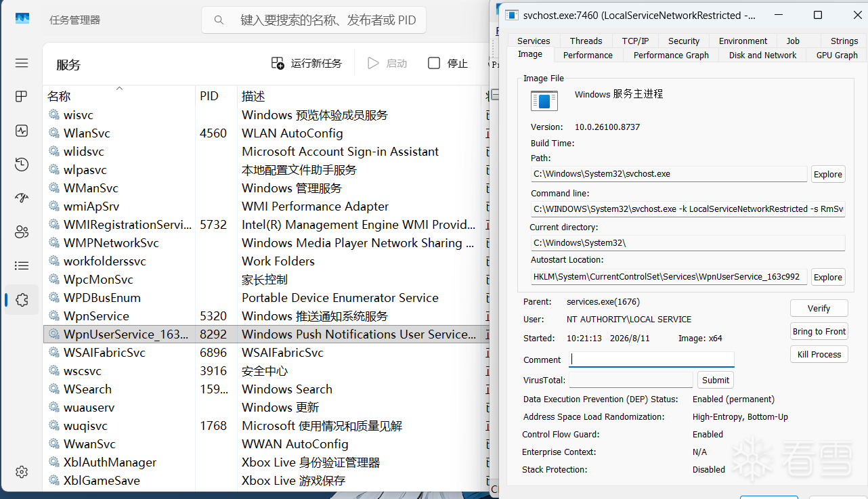Click the gear icon beside WwanSvc
Screen dimensions: 868x499
[x=54, y=444]
